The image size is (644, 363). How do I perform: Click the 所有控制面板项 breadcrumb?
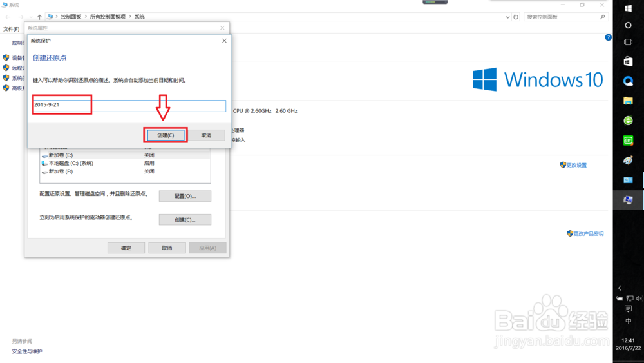coord(108,17)
